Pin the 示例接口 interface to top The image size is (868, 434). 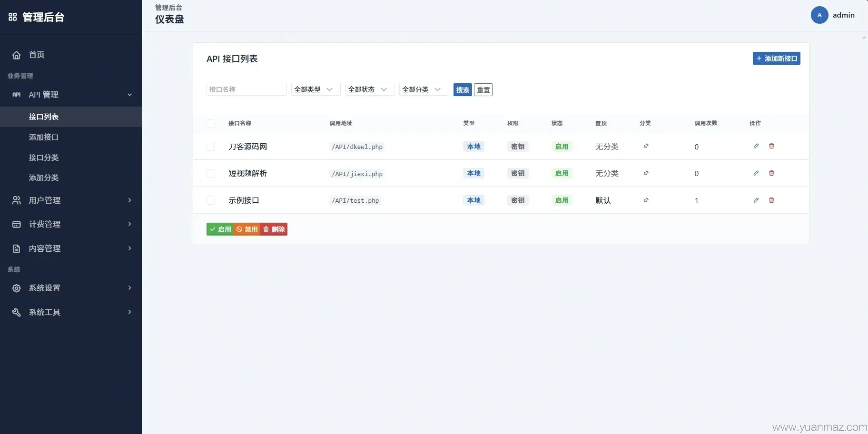pyautogui.click(x=646, y=200)
